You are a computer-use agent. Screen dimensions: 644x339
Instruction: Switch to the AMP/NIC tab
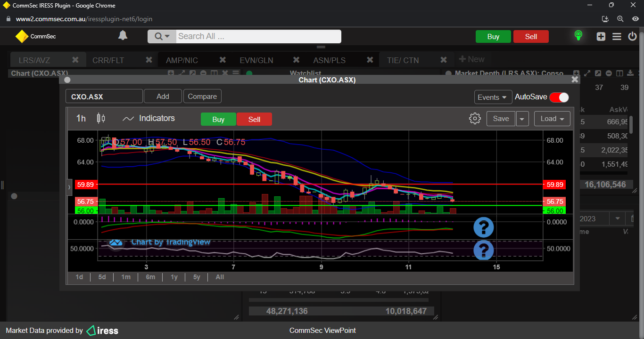(x=182, y=60)
